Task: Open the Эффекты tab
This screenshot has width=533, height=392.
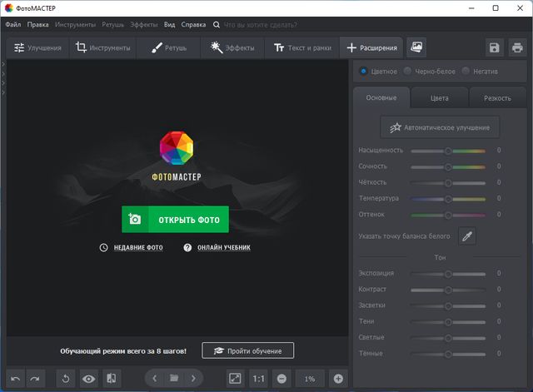Action: [x=233, y=48]
